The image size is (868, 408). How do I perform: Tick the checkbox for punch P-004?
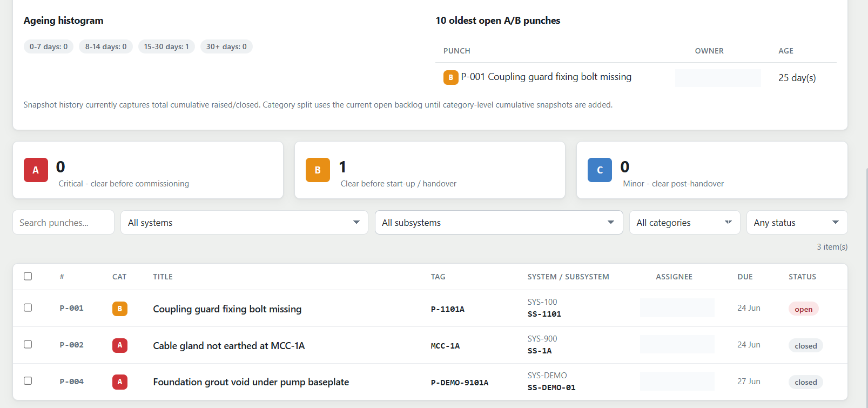[28, 381]
